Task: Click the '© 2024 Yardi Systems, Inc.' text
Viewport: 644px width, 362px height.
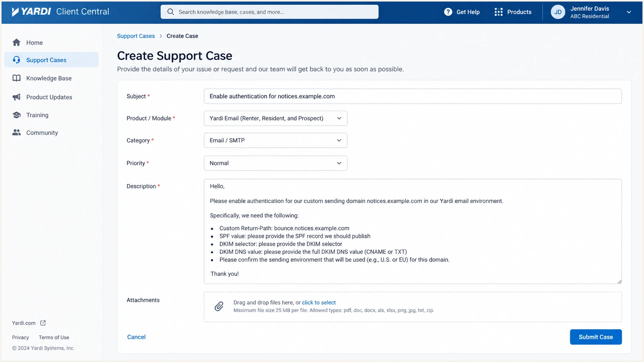Action: click(x=43, y=348)
